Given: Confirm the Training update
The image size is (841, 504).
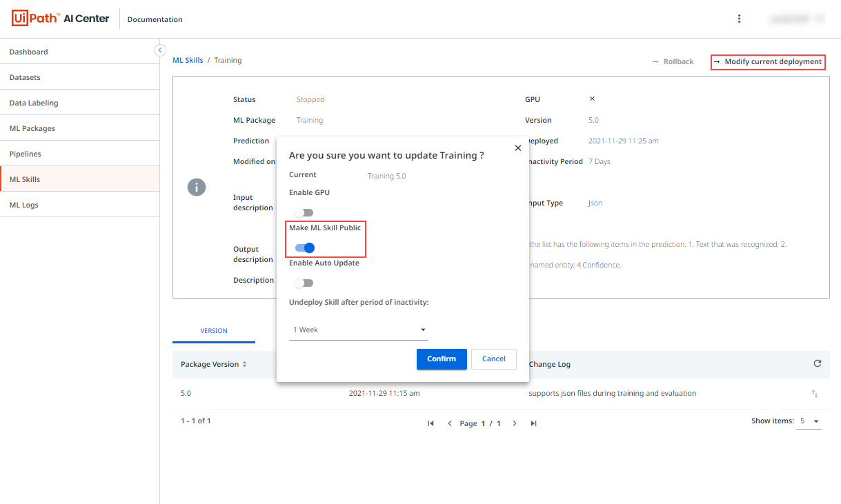Looking at the screenshot, I should coord(442,359).
